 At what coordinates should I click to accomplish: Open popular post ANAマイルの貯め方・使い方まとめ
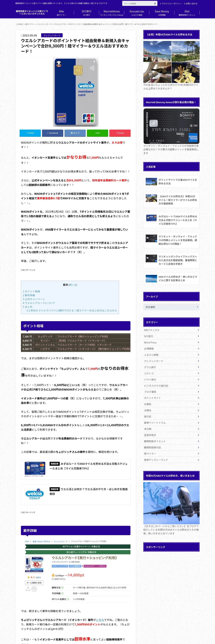tap(171, 279)
